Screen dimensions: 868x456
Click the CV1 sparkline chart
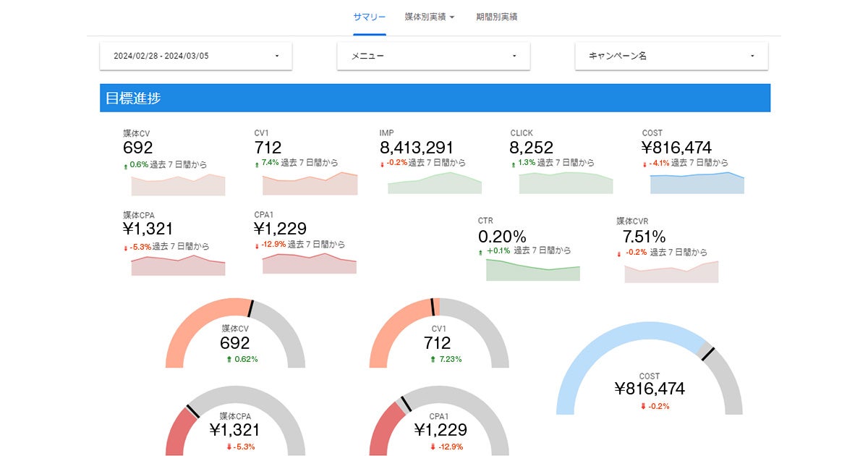click(x=310, y=184)
